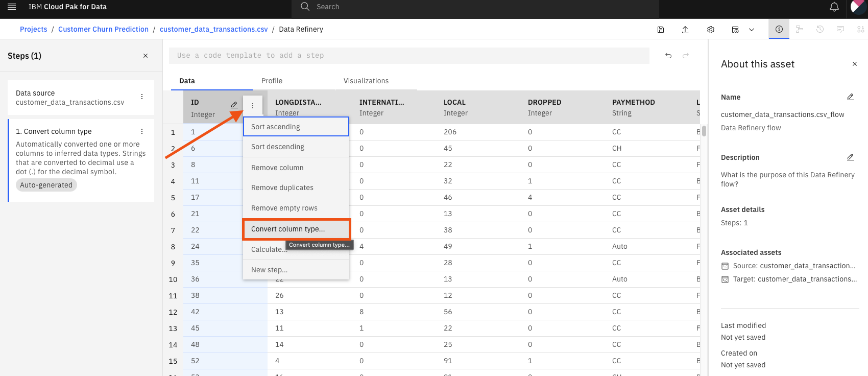Click the run job schedule icon
This screenshot has width=868, height=376.
[x=735, y=30]
